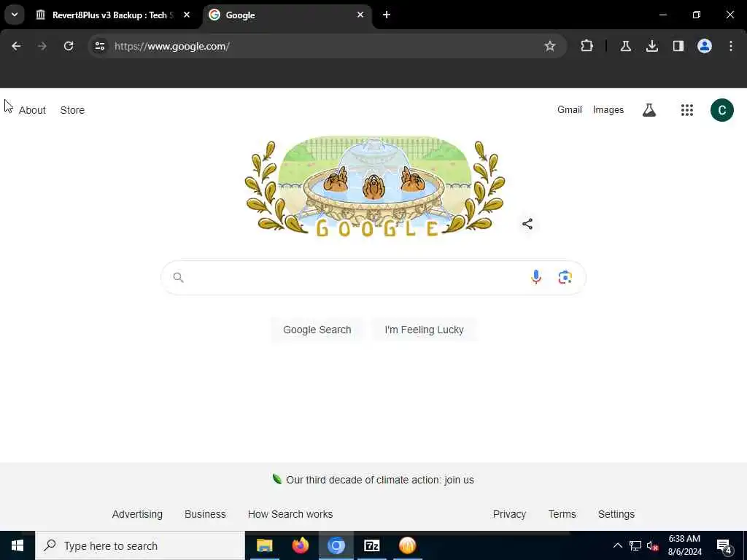747x560 pixels.
Task: Open the Extensions puzzle icon
Action: (587, 46)
